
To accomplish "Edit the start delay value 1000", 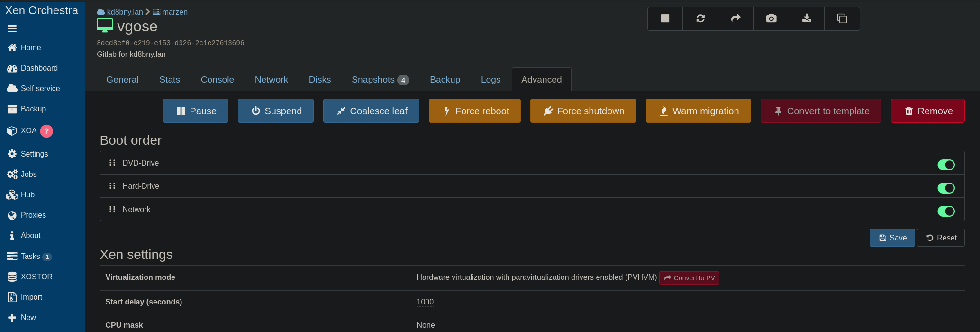I will click(x=425, y=302).
